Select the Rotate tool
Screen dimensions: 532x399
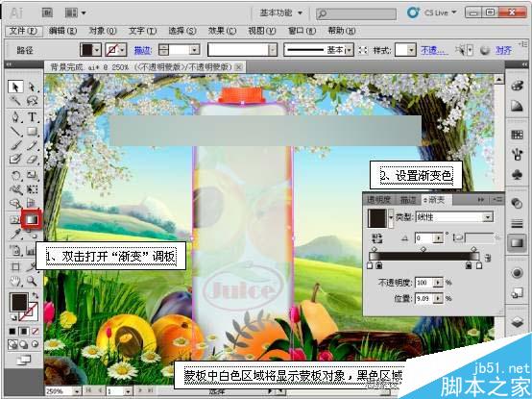(15, 175)
